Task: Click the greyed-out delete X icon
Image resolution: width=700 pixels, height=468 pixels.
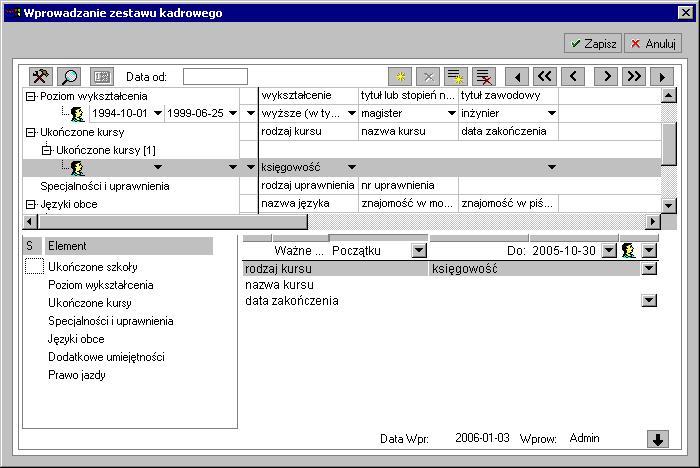Action: point(428,77)
